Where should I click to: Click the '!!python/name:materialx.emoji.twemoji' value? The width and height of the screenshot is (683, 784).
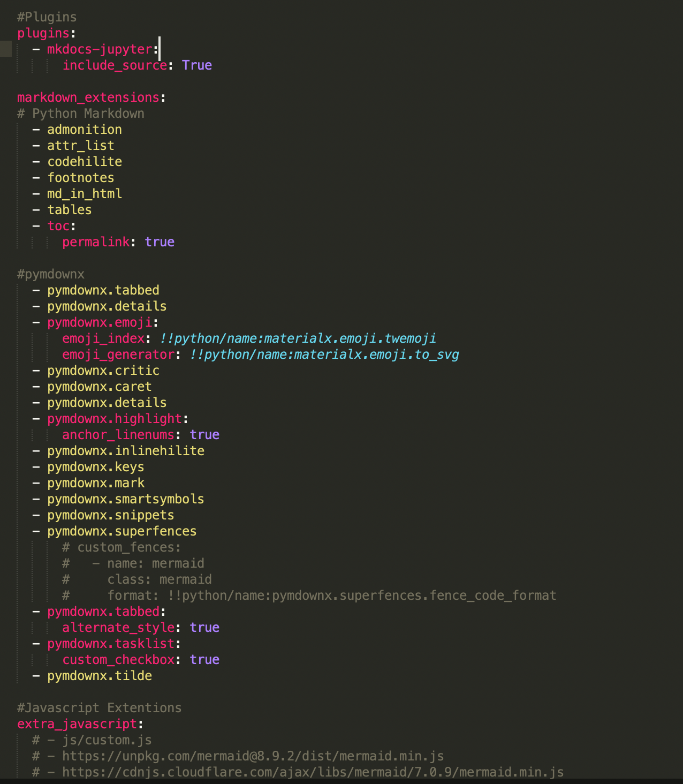(298, 338)
